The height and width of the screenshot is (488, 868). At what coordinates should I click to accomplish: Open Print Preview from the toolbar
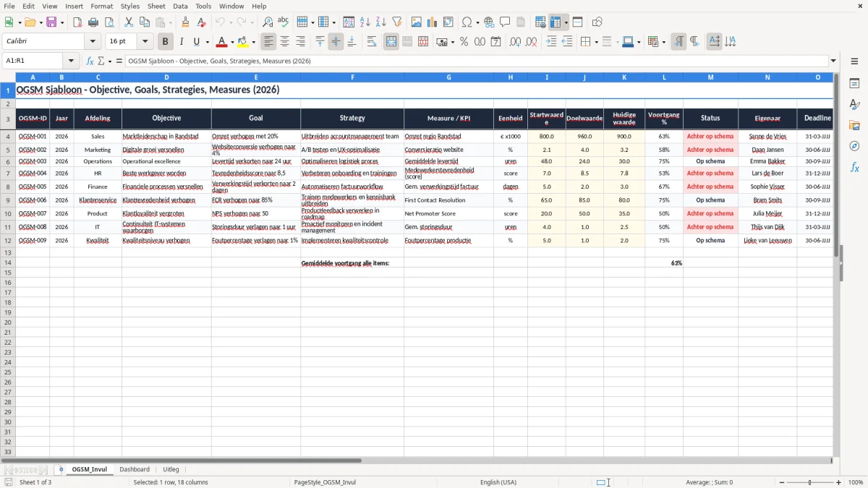[x=109, y=22]
